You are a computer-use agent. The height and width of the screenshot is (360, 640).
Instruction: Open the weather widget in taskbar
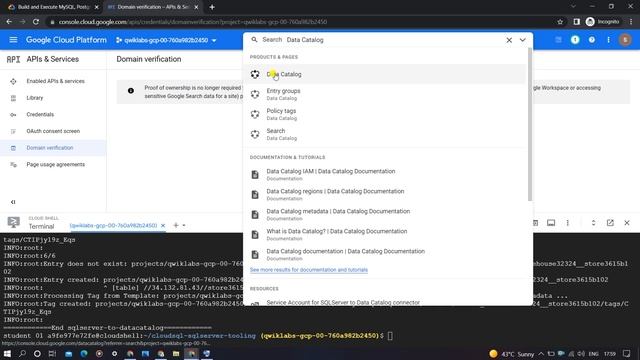[512, 353]
